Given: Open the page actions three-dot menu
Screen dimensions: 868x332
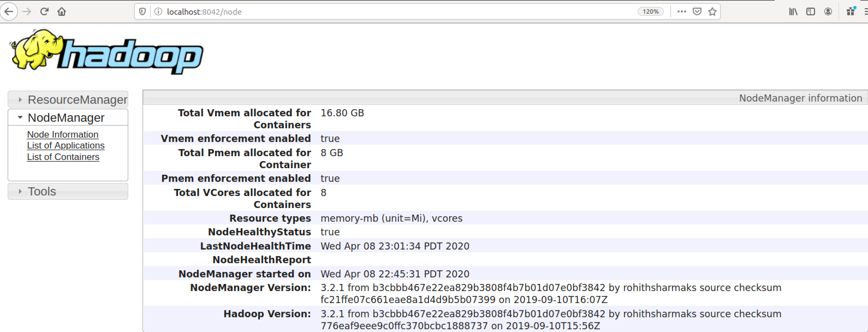Looking at the screenshot, I should coord(681,12).
